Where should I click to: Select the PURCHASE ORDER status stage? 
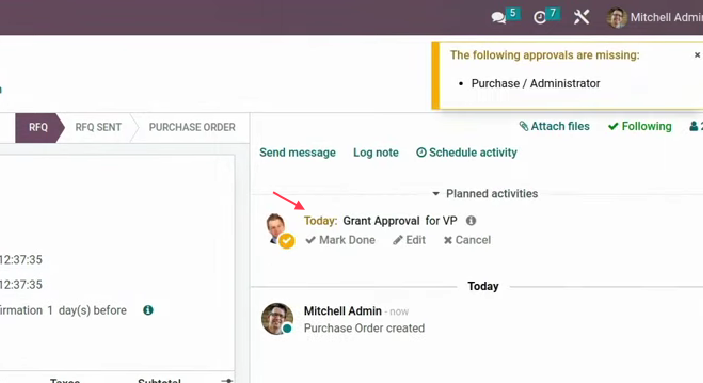coord(192,127)
